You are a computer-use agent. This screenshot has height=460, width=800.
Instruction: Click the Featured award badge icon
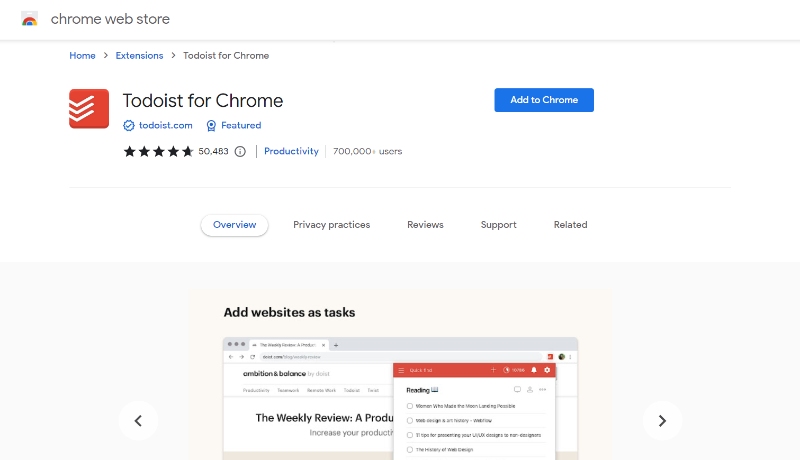tap(211, 126)
